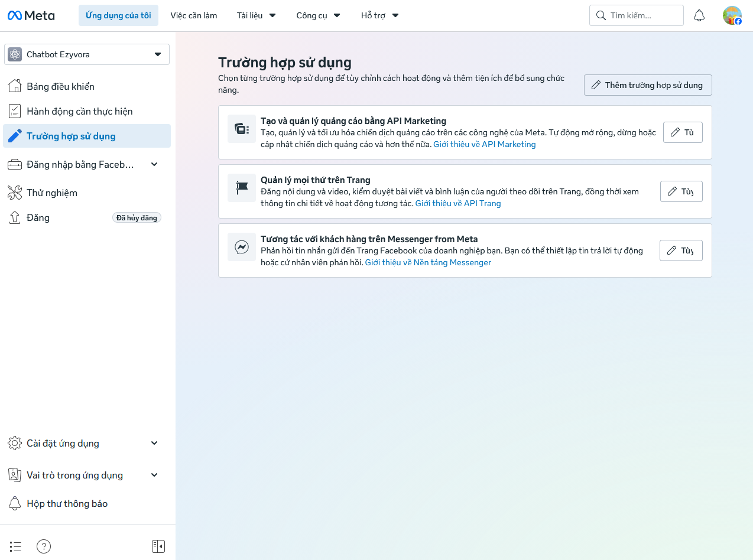Screen dimensions: 753x560
Task: Expand Vai trò trong ứng dụng chevron
Action: (154, 475)
